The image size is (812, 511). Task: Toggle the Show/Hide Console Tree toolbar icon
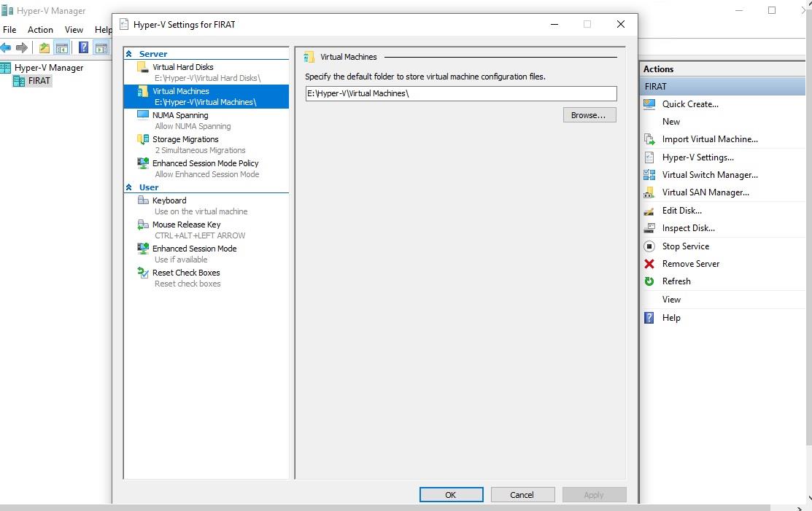(61, 48)
